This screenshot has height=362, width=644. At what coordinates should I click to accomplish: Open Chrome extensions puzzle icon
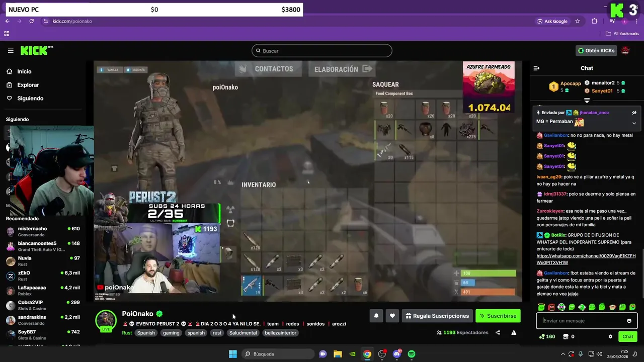click(x=595, y=21)
